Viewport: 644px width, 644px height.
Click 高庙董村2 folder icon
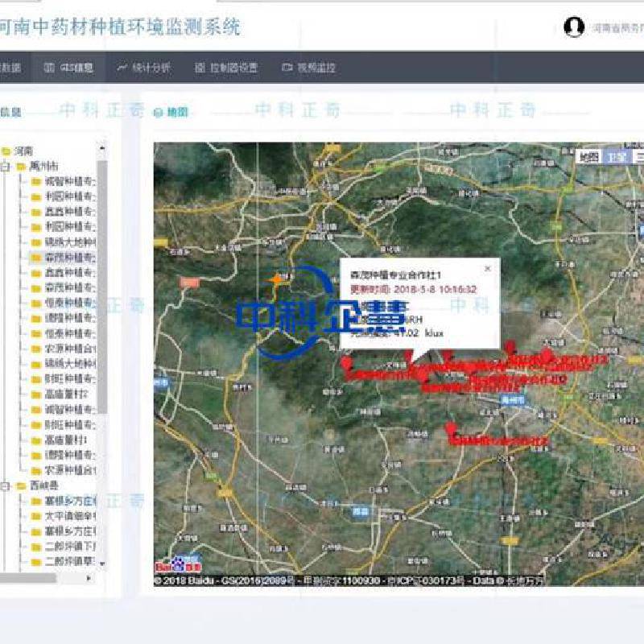pos(36,394)
